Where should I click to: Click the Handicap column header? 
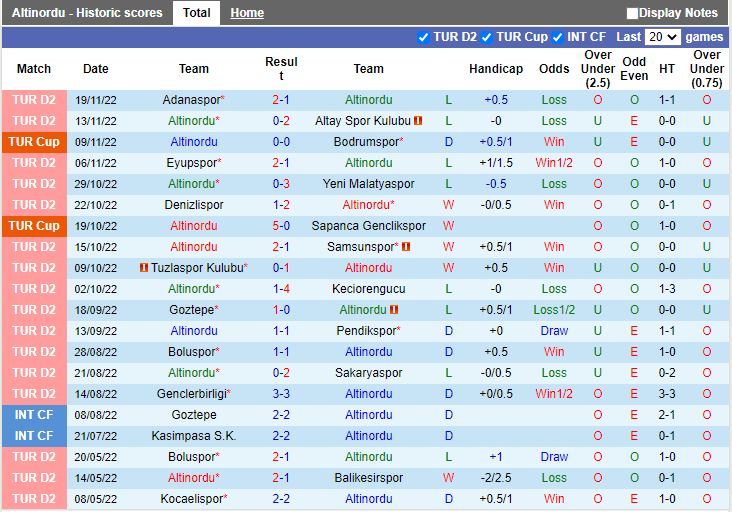(x=496, y=69)
